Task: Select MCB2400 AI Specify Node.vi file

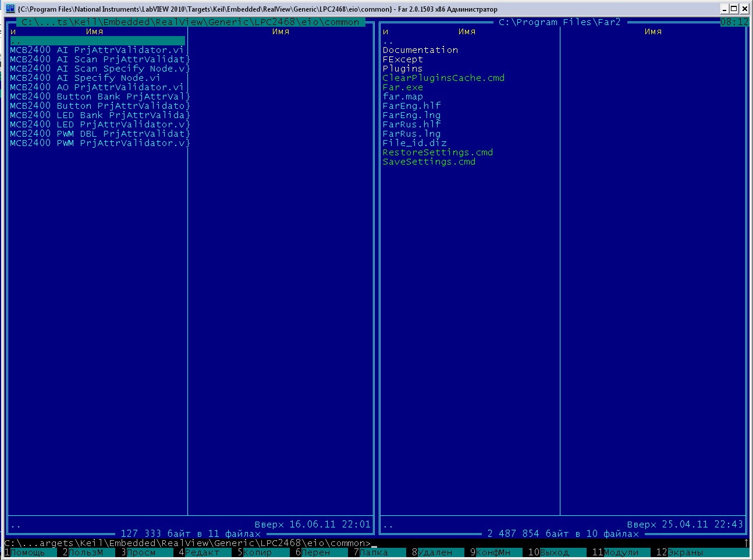Action: click(85, 78)
